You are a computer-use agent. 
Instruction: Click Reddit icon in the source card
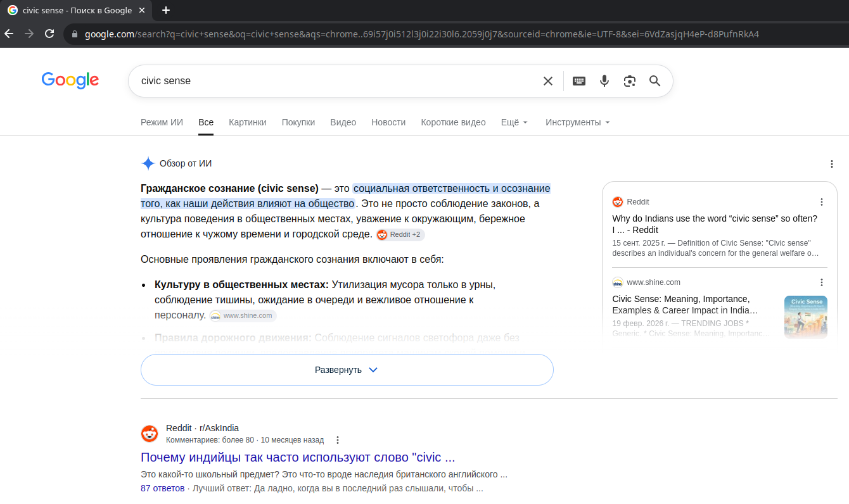pos(618,202)
